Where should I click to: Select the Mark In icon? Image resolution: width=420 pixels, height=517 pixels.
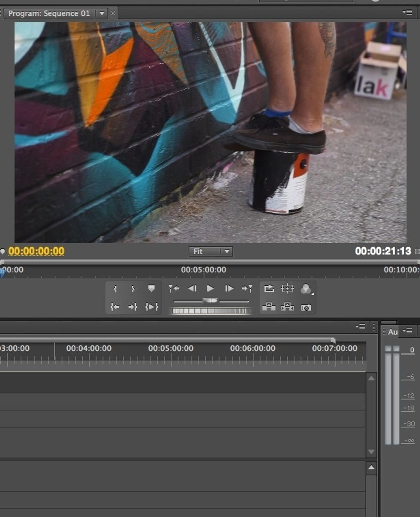(x=115, y=288)
